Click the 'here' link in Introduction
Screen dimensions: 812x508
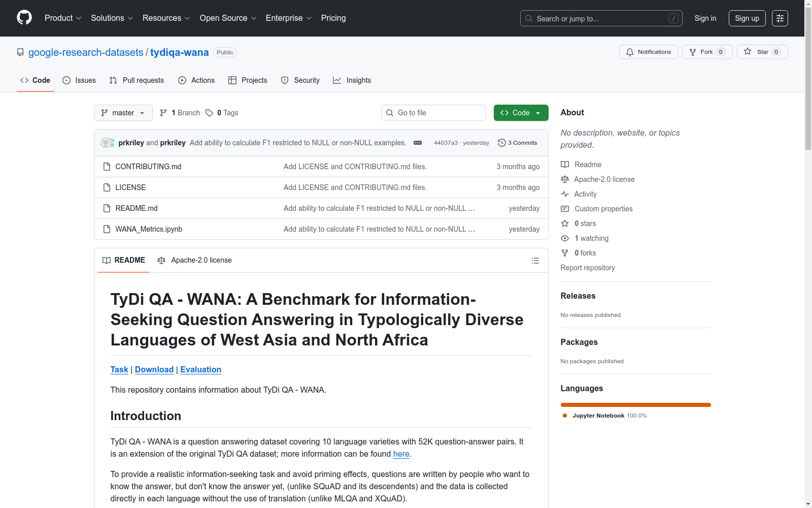401,454
